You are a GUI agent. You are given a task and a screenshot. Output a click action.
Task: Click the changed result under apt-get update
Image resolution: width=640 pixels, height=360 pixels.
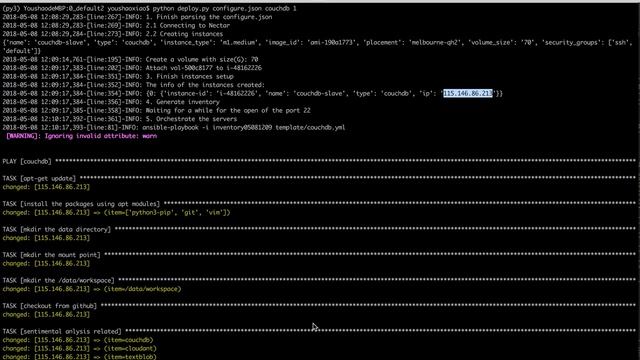tap(46, 187)
